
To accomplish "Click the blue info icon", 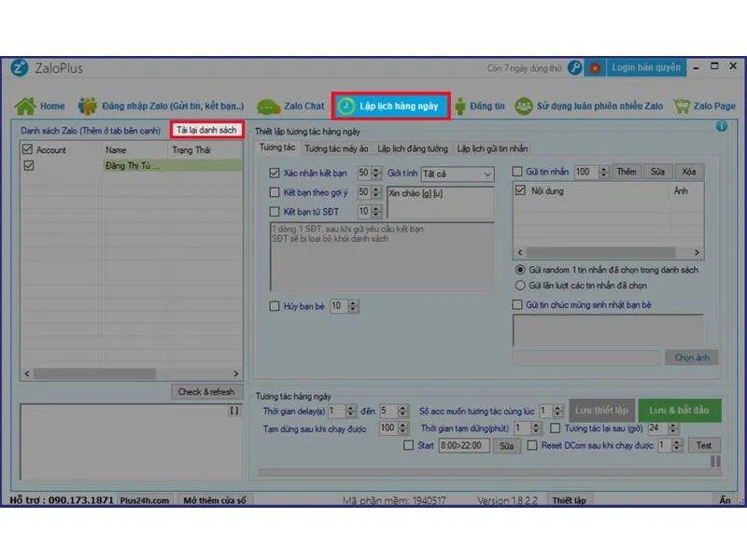I will coord(721,126).
